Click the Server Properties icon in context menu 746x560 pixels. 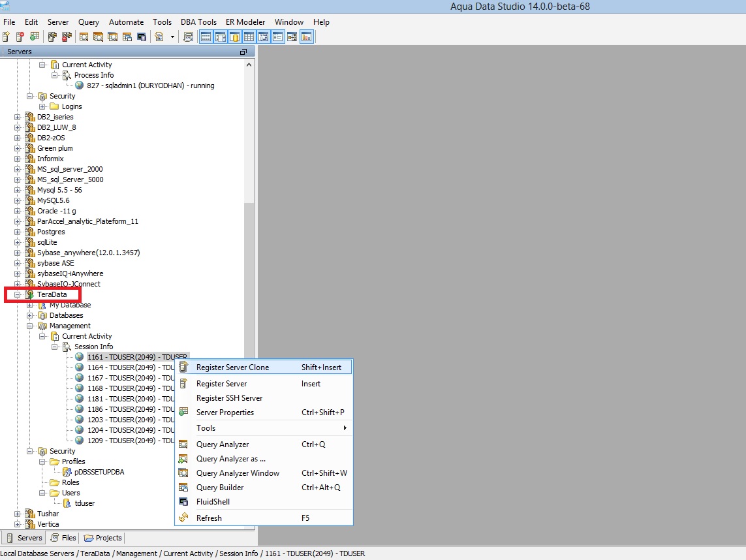click(x=183, y=412)
